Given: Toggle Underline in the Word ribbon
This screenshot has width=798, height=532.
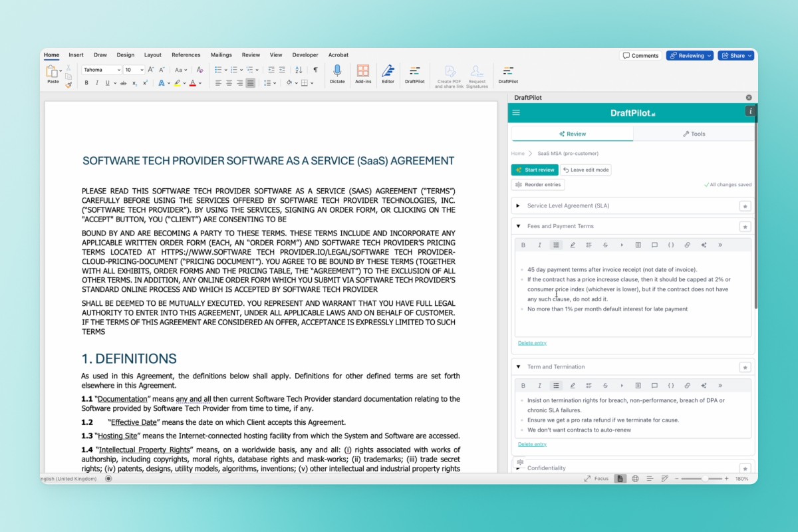Looking at the screenshot, I should 107,83.
